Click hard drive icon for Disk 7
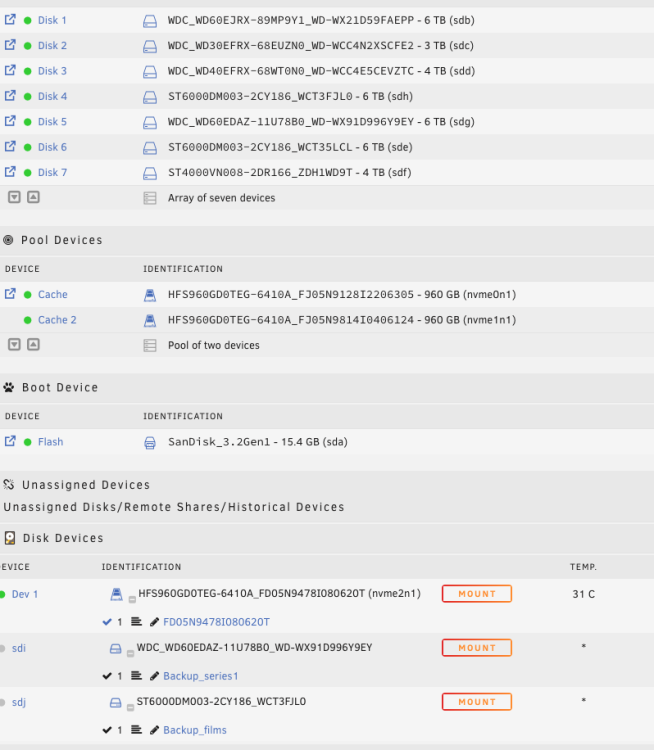Screen dimensions: 654x750 pos(150,173)
